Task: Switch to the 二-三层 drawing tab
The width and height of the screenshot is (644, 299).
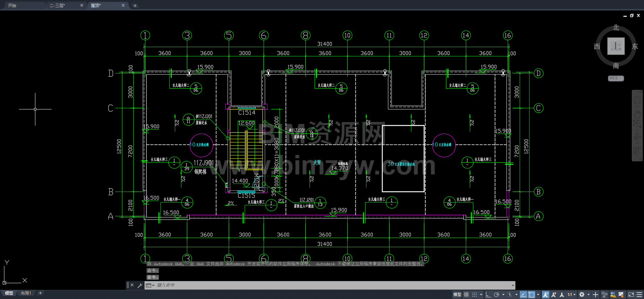Action: click(x=57, y=5)
